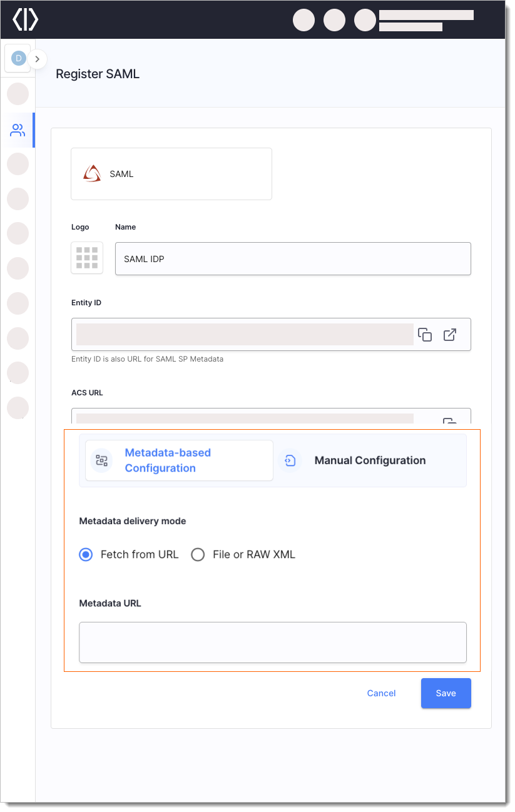Click into the Metadata URL field
Image resolution: width=515 pixels, height=812 pixels.
[x=273, y=642]
